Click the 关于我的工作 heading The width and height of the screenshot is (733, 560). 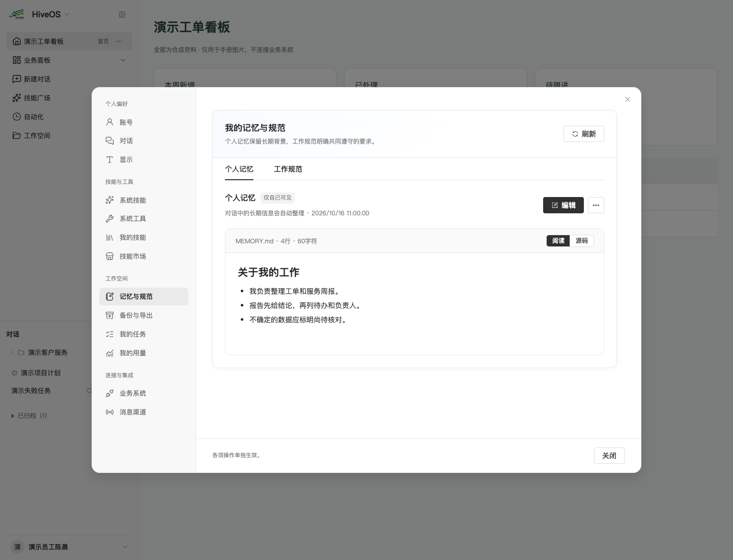pos(269,272)
